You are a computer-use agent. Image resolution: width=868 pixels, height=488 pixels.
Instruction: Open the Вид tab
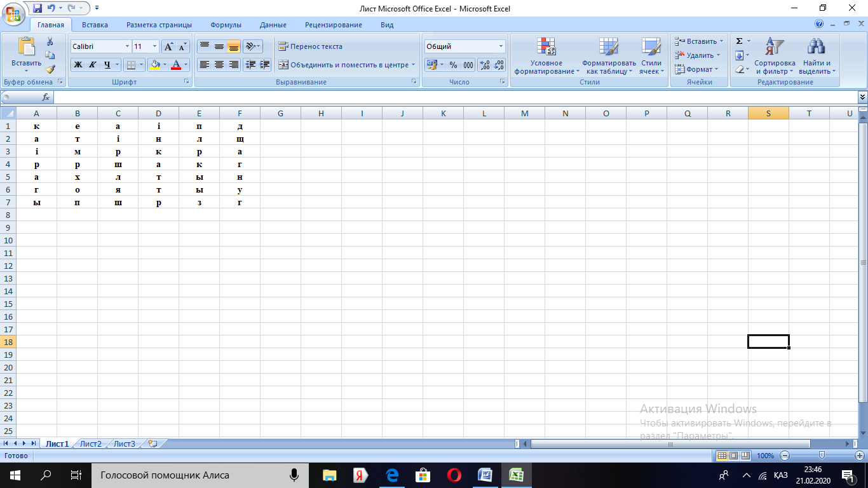point(387,25)
